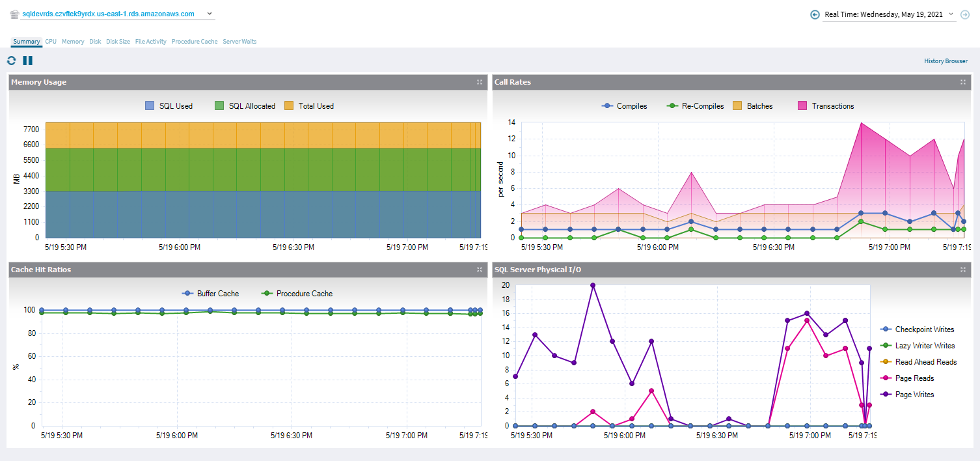Image resolution: width=980 pixels, height=461 pixels.
Task: Maximize the Memory Usage panel
Action: tap(480, 82)
